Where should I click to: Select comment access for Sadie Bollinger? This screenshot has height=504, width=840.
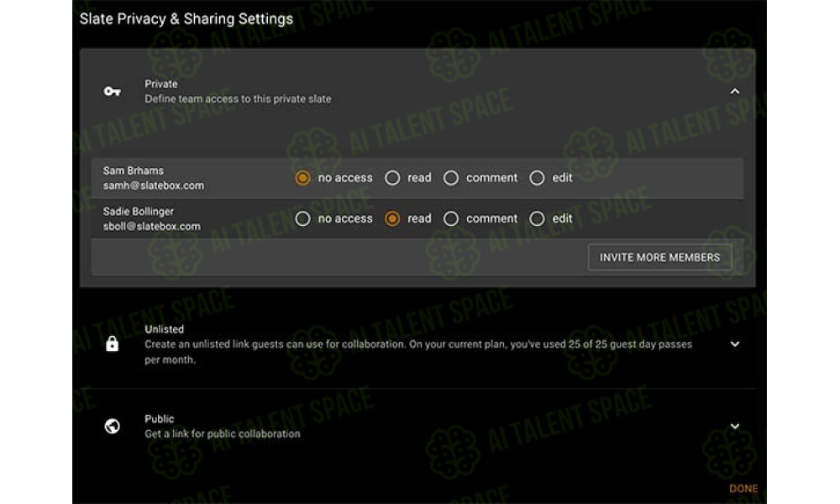pyautogui.click(x=451, y=218)
